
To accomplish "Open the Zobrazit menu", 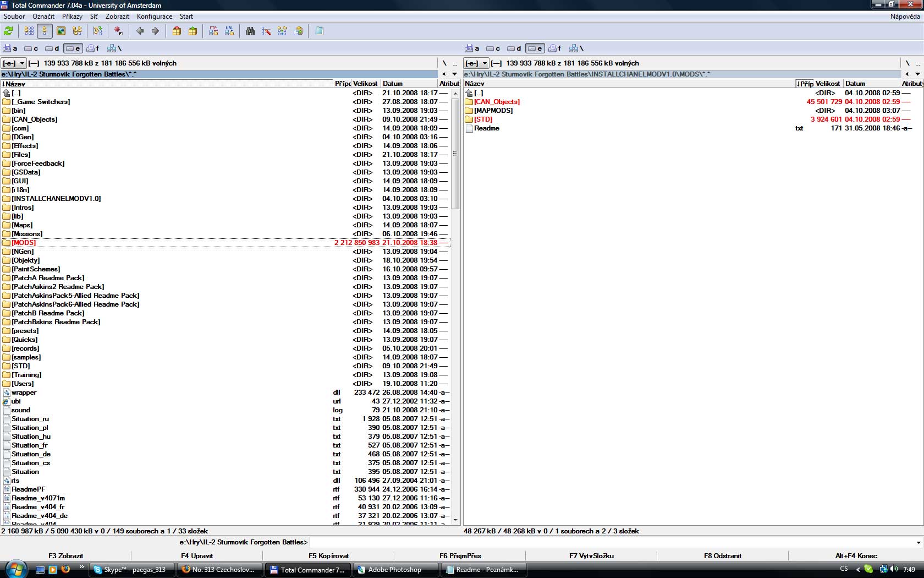I will [x=118, y=17].
